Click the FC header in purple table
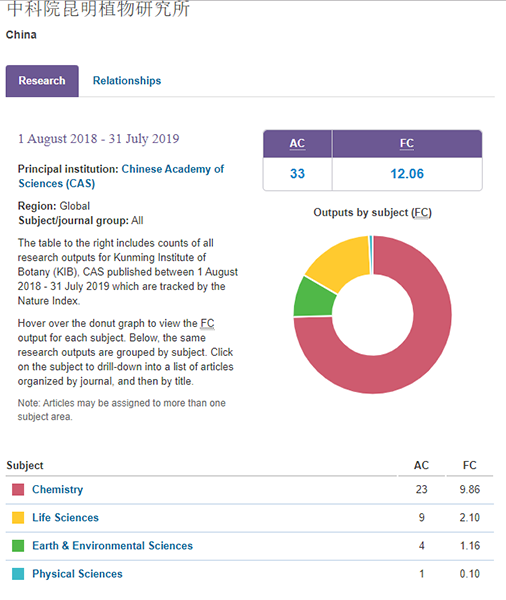The width and height of the screenshot is (506, 600). 407,143
